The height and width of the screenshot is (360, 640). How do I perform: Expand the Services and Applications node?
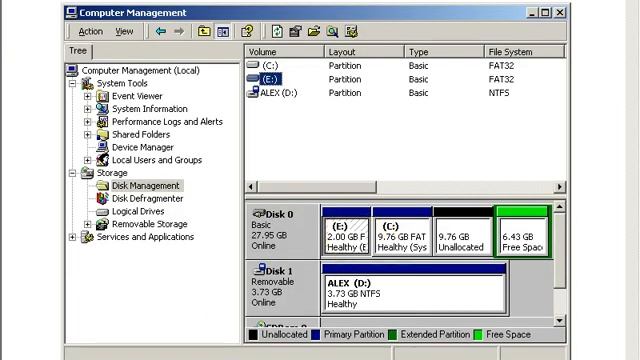73,237
